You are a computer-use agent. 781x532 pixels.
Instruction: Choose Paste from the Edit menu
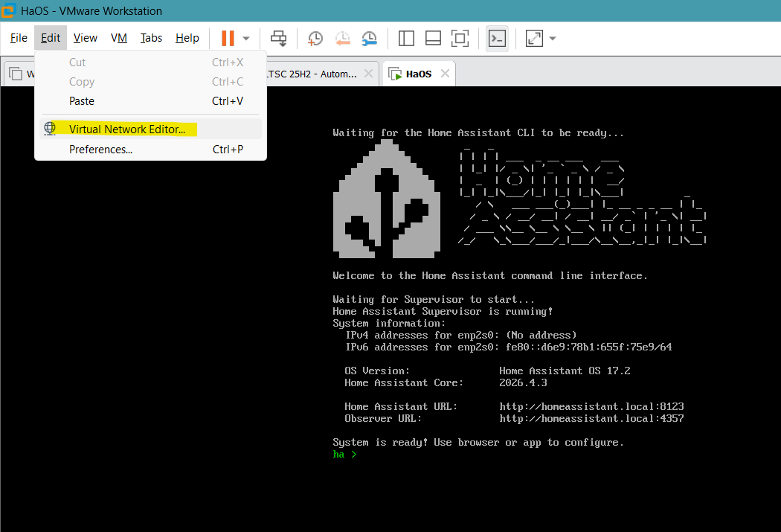[x=150, y=101]
